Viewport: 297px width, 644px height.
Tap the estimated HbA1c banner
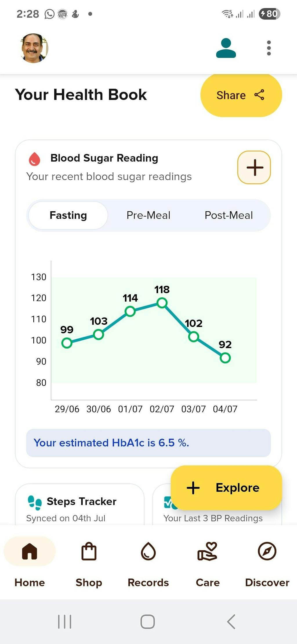click(x=148, y=443)
